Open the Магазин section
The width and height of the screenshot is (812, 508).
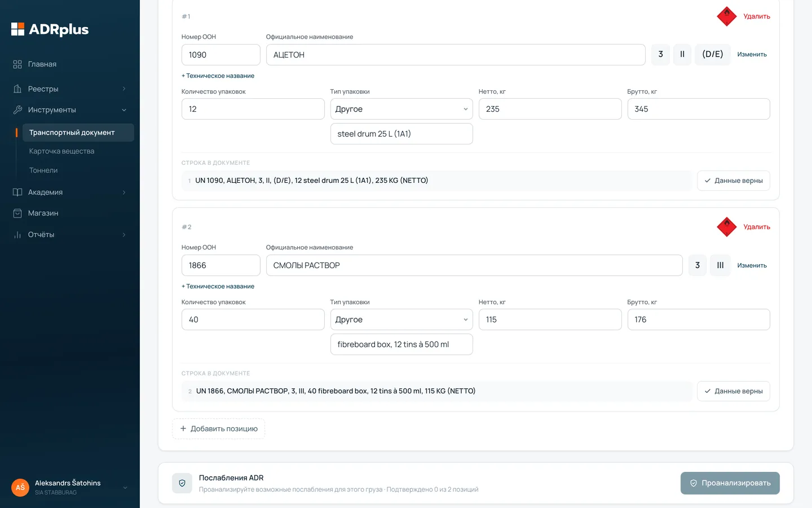43,213
